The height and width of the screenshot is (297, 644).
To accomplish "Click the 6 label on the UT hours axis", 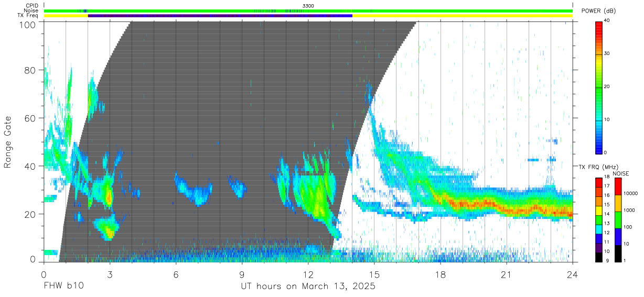I will (x=176, y=274).
